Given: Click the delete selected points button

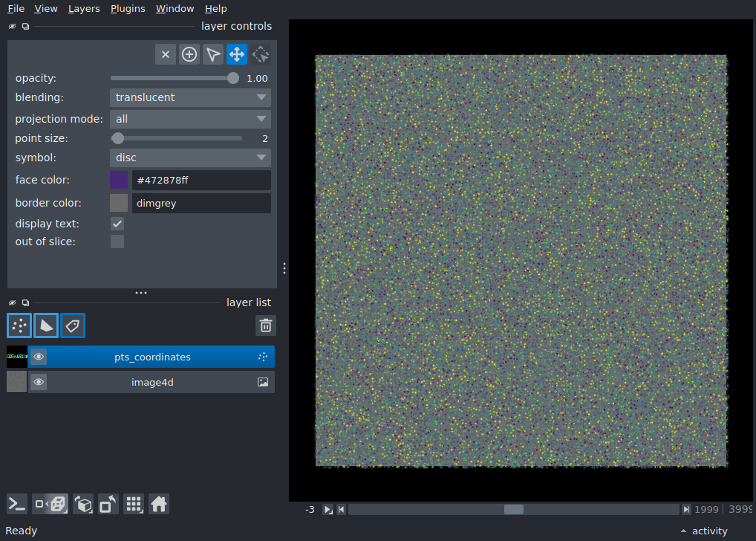Looking at the screenshot, I should (x=166, y=54).
